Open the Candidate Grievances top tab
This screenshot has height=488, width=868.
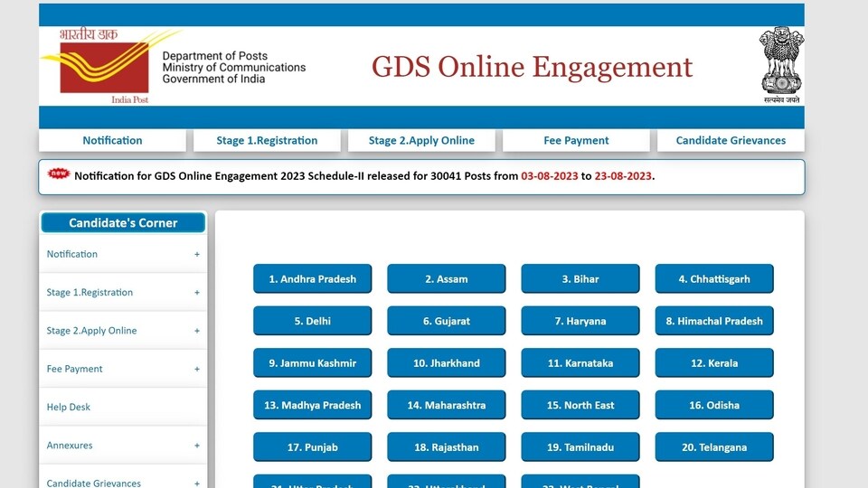tap(731, 141)
